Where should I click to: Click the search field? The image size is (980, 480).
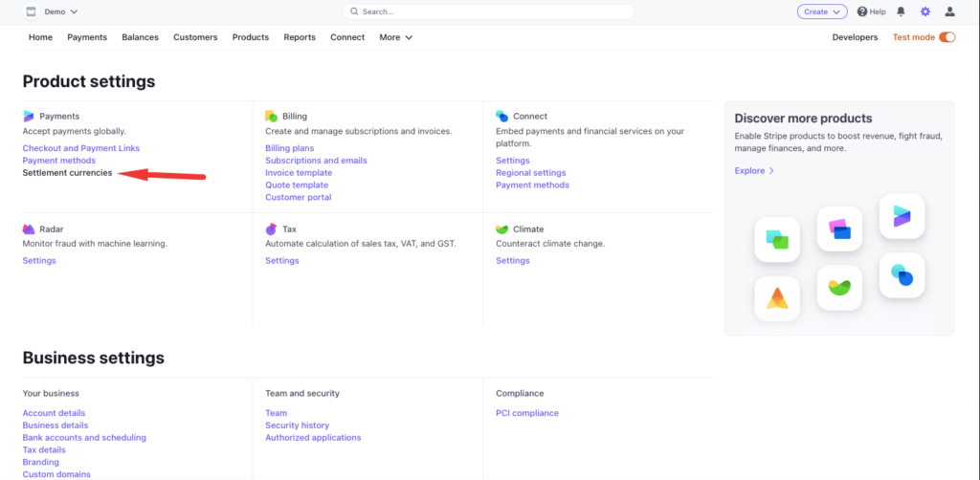(488, 11)
